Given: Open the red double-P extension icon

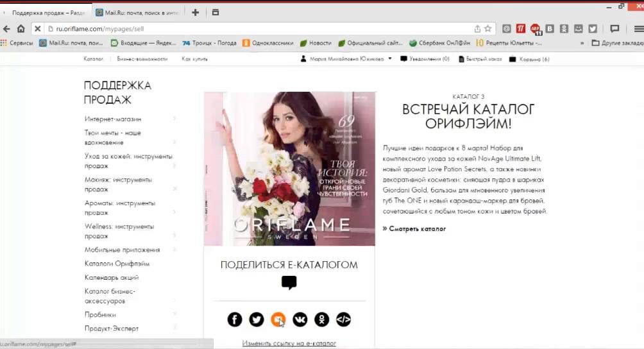Looking at the screenshot, I should pos(521,29).
